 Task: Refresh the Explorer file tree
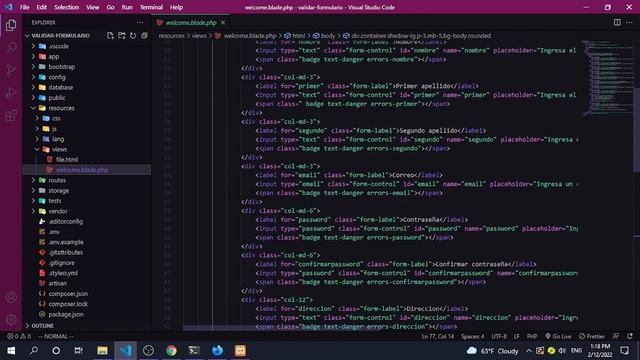(133, 36)
